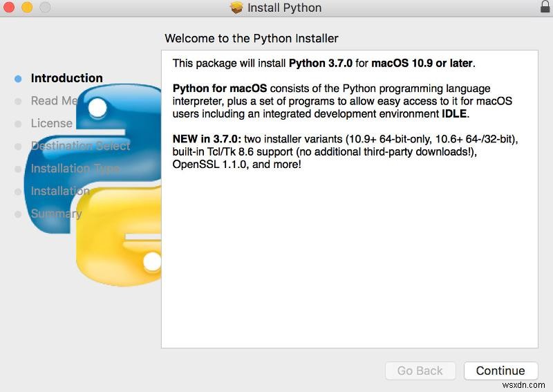553x392 pixels.
Task: Click the package box icon beside Install Python
Action: [x=237, y=8]
